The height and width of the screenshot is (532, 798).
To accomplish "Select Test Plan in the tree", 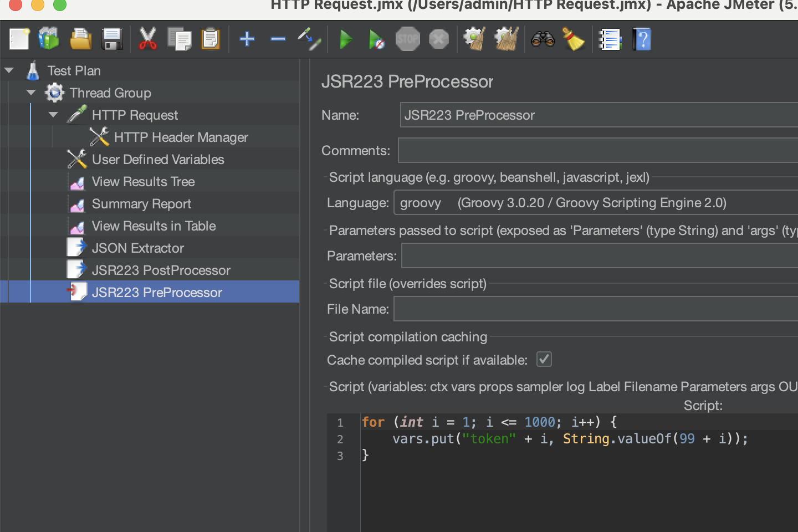I will tap(74, 71).
